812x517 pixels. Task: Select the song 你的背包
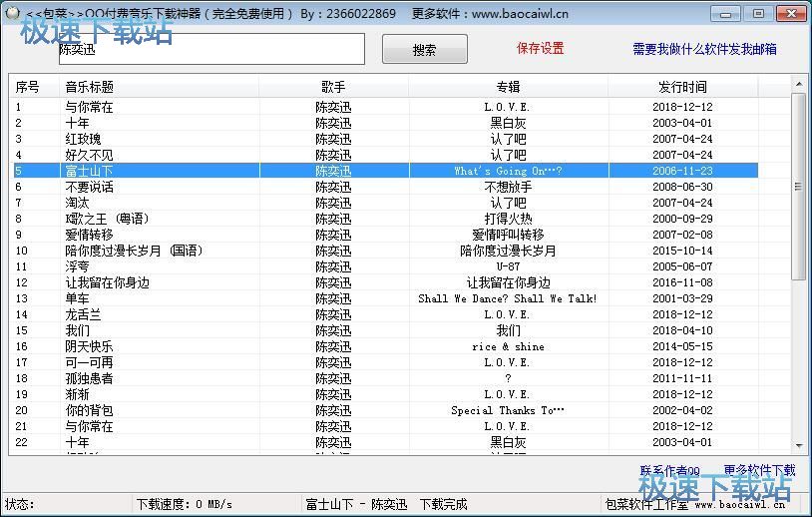point(89,411)
